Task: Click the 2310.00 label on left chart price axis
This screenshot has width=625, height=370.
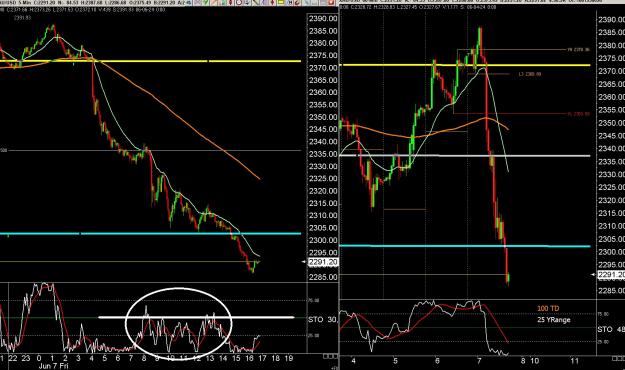Action: [x=323, y=215]
